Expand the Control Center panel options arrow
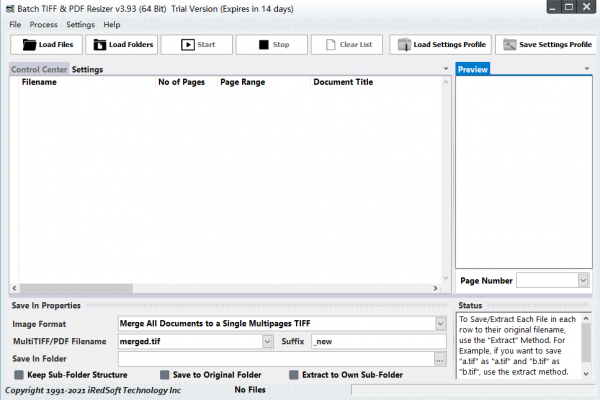Screen dimensions: 600x400 point(446,69)
